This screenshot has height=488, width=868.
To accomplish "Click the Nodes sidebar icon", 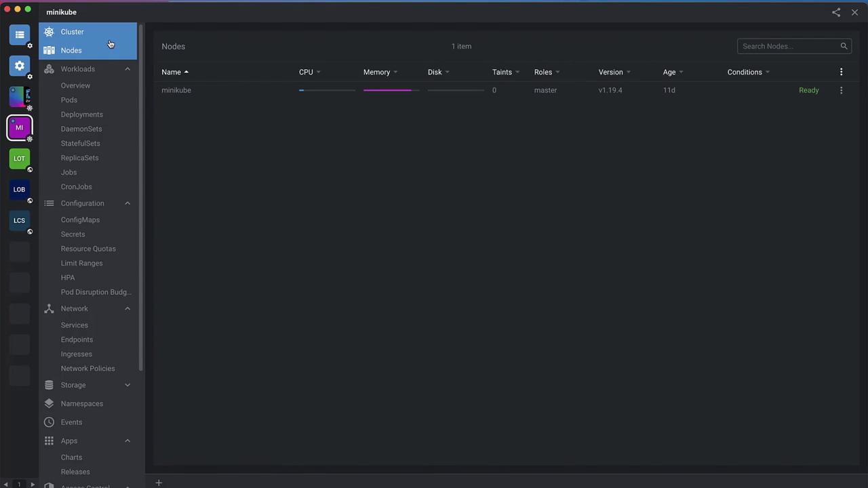I will pos(49,50).
